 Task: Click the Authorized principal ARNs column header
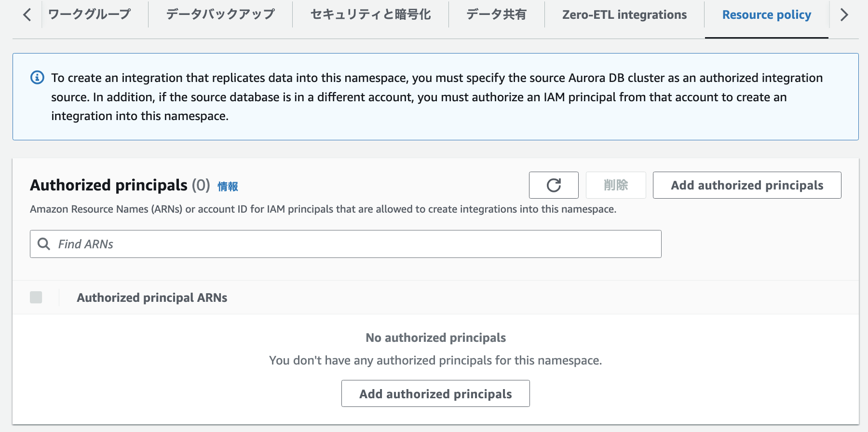pyautogui.click(x=152, y=297)
